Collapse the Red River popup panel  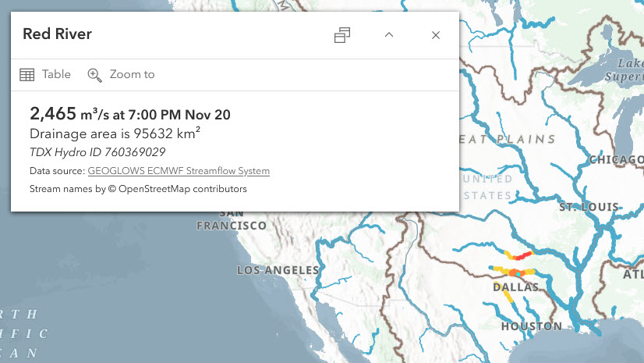coord(389,35)
